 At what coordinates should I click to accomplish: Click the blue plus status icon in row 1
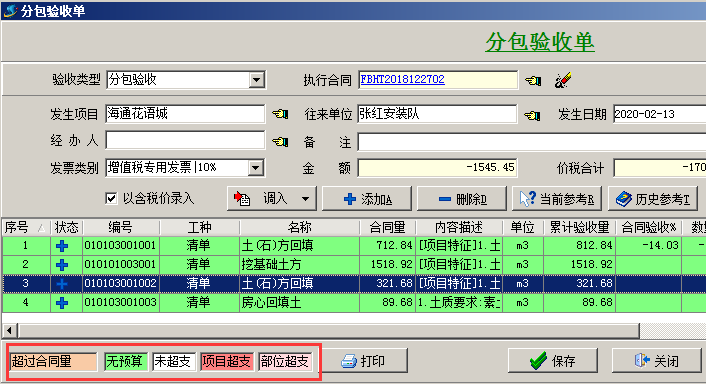pyautogui.click(x=62, y=246)
